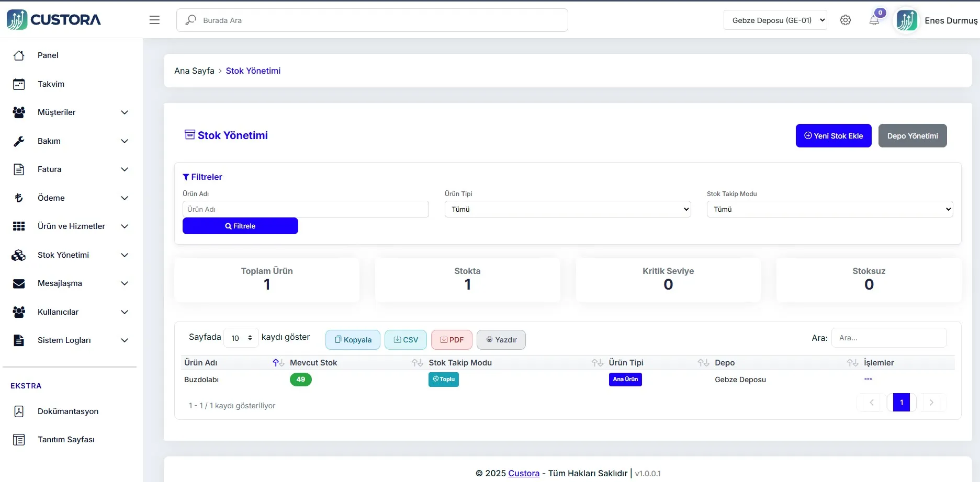Viewport: 980px width, 482px height.
Task: Click the Custora logo in header
Action: tap(54, 20)
